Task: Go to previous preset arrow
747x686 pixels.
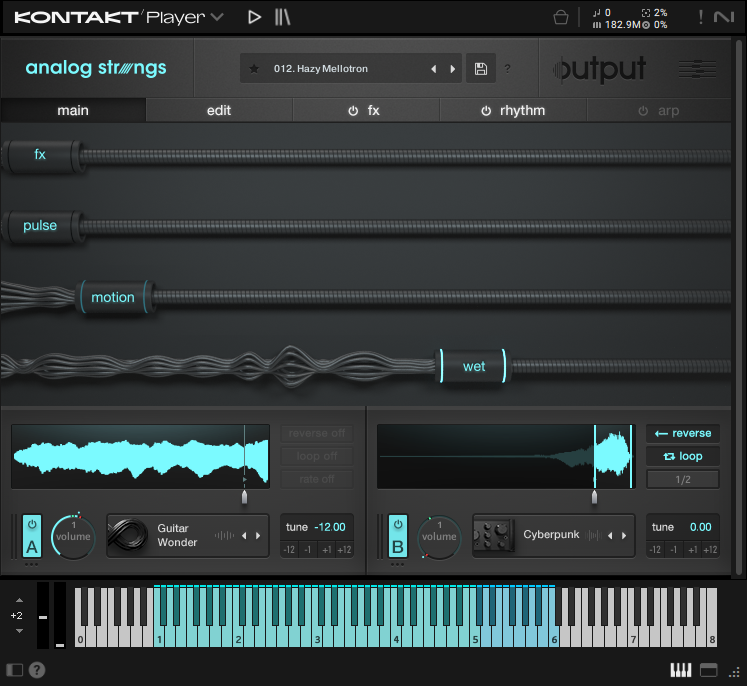Action: pos(434,69)
